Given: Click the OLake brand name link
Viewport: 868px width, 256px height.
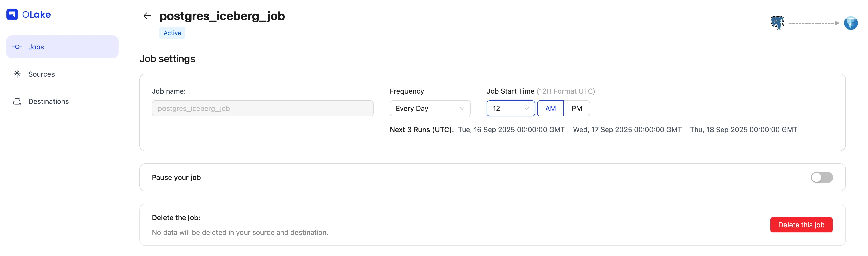Looking at the screenshot, I should coord(36,14).
